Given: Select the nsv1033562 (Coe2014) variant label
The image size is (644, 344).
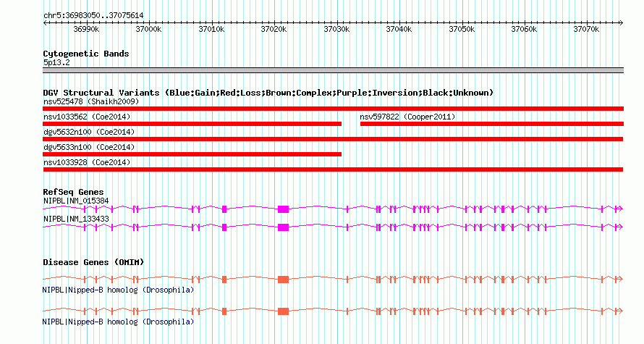Looking at the screenshot, I should click(x=87, y=117).
